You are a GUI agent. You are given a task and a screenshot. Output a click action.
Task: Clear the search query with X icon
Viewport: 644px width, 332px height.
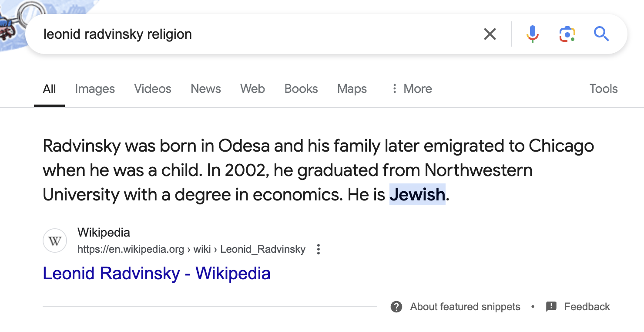tap(490, 34)
